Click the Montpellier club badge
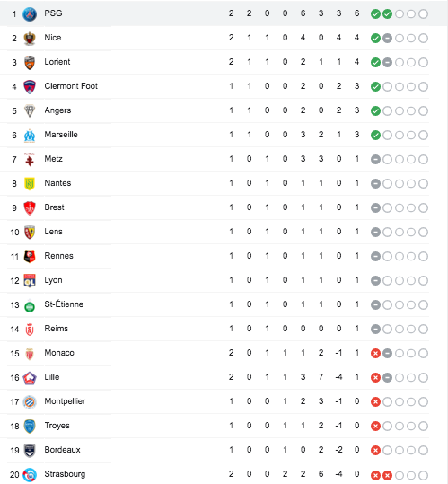Screen dimensions: 448x484 [30, 402]
